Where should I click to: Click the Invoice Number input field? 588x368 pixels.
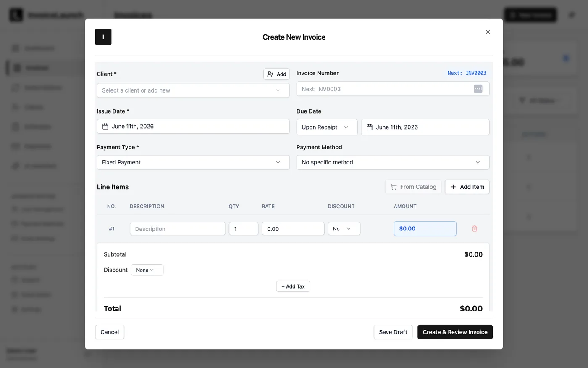click(393, 89)
